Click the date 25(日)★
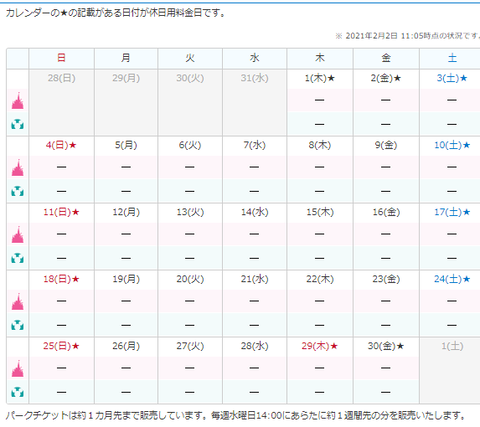 pos(61,346)
